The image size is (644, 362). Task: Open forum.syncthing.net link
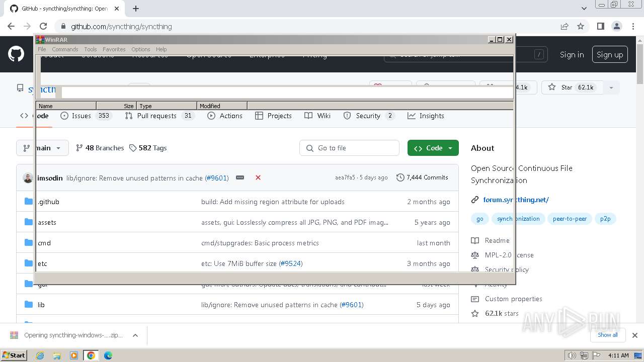pyautogui.click(x=516, y=200)
